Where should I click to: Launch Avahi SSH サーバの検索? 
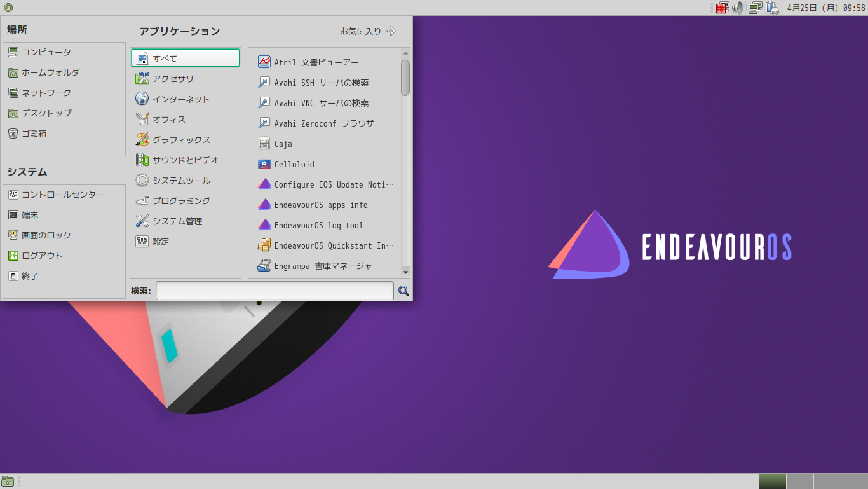click(325, 83)
